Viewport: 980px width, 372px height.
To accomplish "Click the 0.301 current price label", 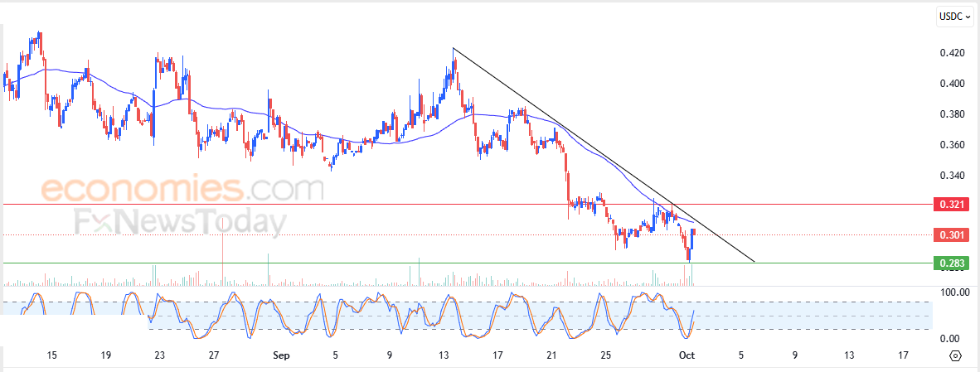I will [949, 234].
